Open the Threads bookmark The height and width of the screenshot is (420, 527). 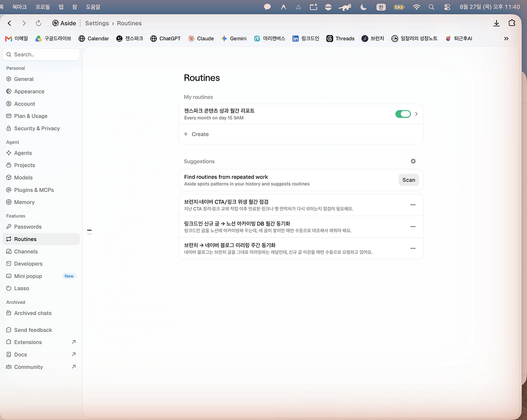[340, 38]
